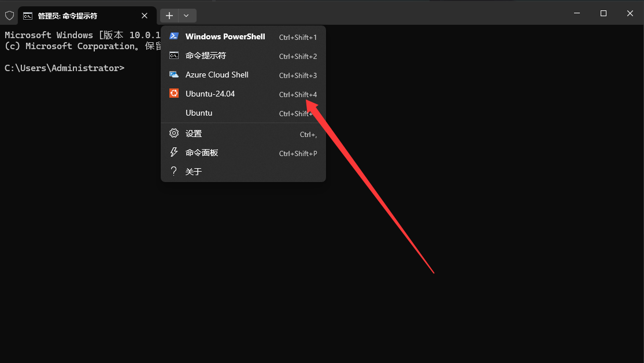This screenshot has height=363, width=644.
Task: Click the "(c) Microsoft Corporation" output line
Action: click(x=83, y=46)
